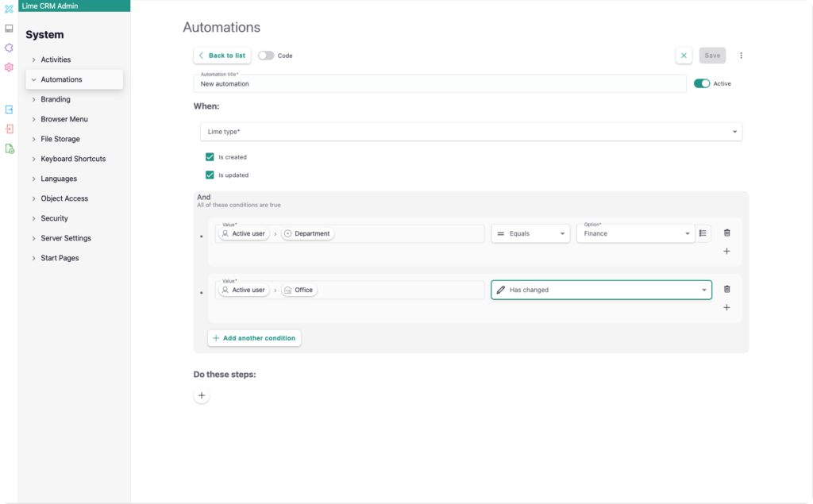
Task: Open Keyboard Shortcuts in System menu
Action: [74, 159]
